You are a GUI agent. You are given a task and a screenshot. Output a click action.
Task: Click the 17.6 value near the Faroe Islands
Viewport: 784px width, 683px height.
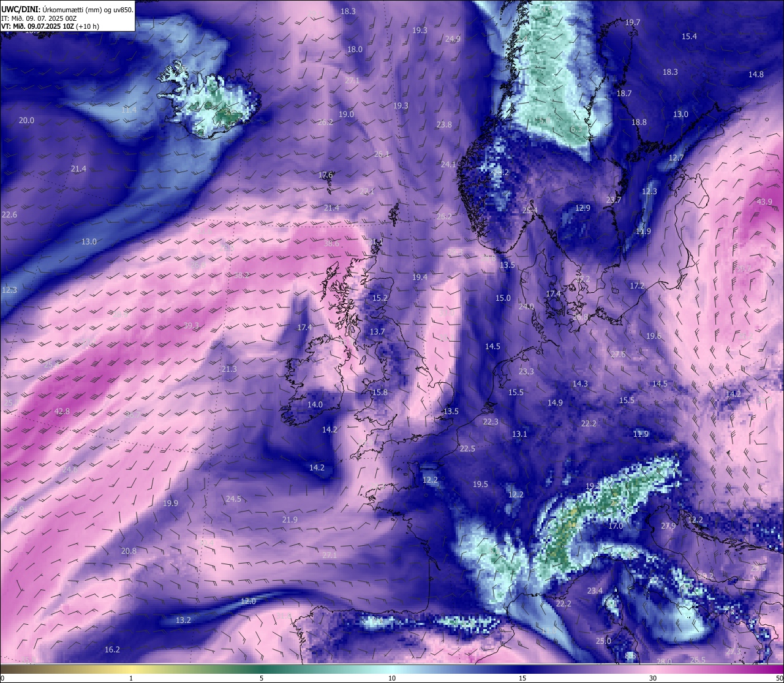[325, 175]
